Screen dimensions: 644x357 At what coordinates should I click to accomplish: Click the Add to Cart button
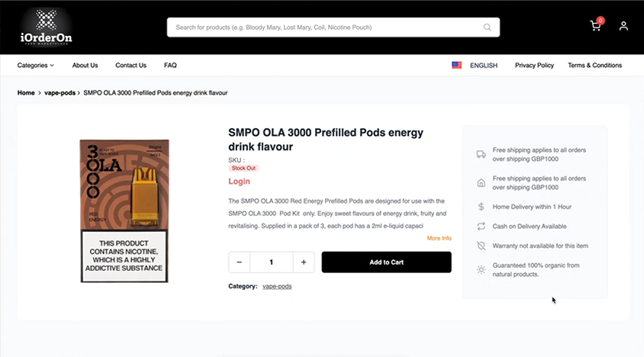tap(387, 262)
